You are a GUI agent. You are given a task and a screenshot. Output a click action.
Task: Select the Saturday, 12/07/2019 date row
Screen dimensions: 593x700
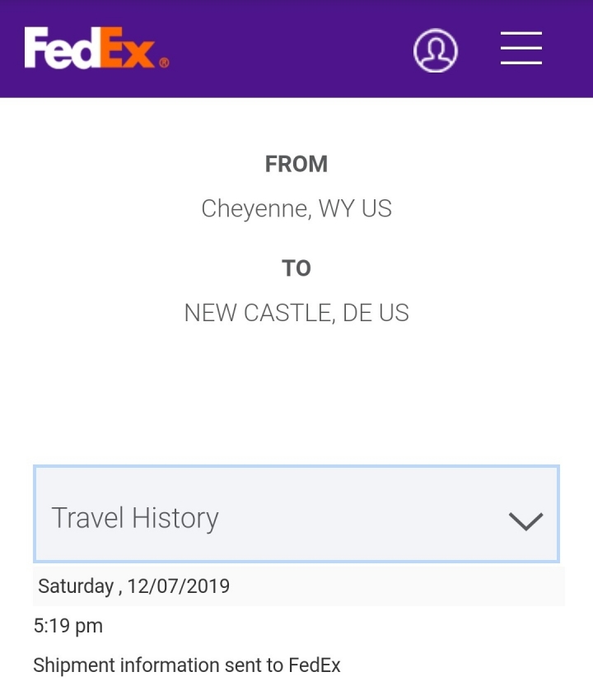pos(299,586)
